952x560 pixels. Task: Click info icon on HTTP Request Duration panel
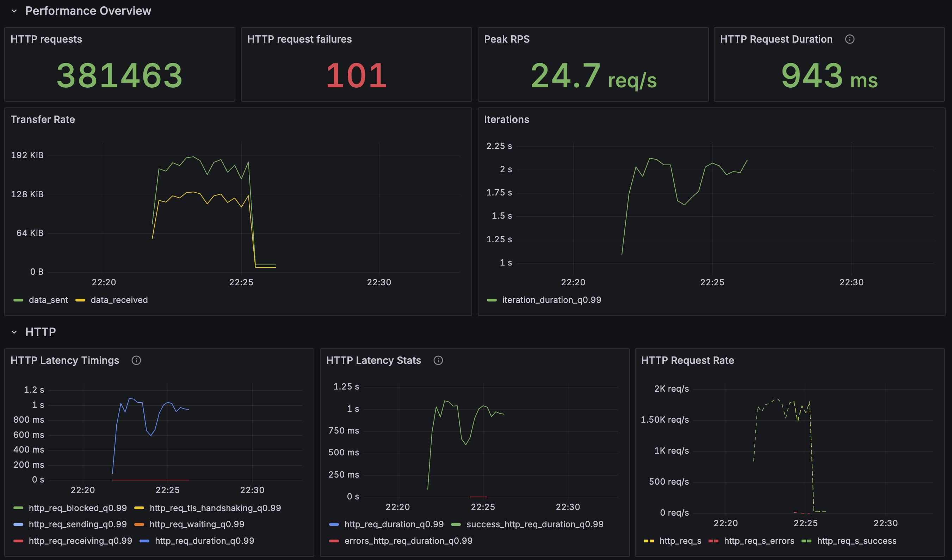[849, 39]
